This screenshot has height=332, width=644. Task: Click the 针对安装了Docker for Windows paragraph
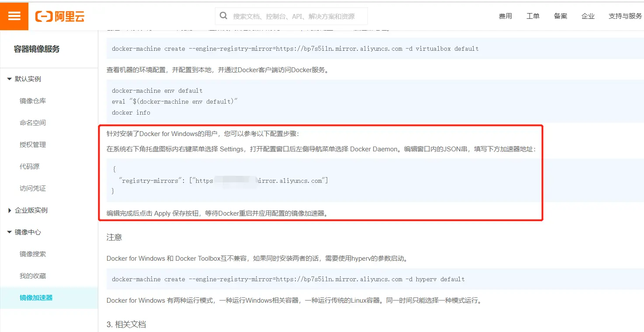(x=203, y=134)
